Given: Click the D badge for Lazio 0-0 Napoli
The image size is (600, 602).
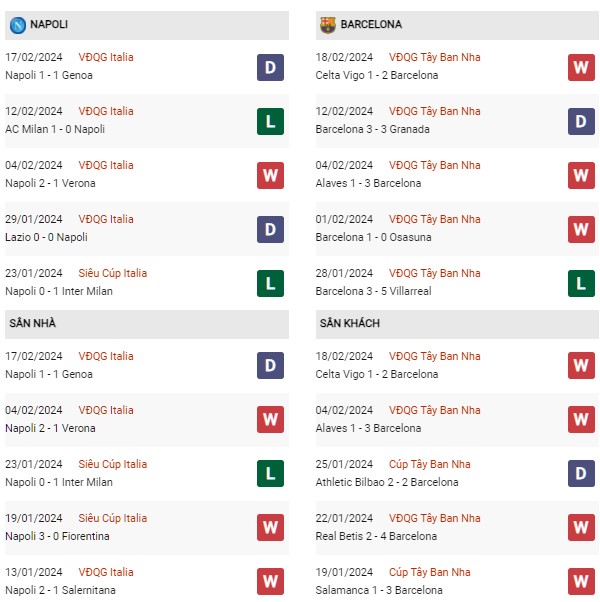Looking at the screenshot, I should click(x=270, y=230).
